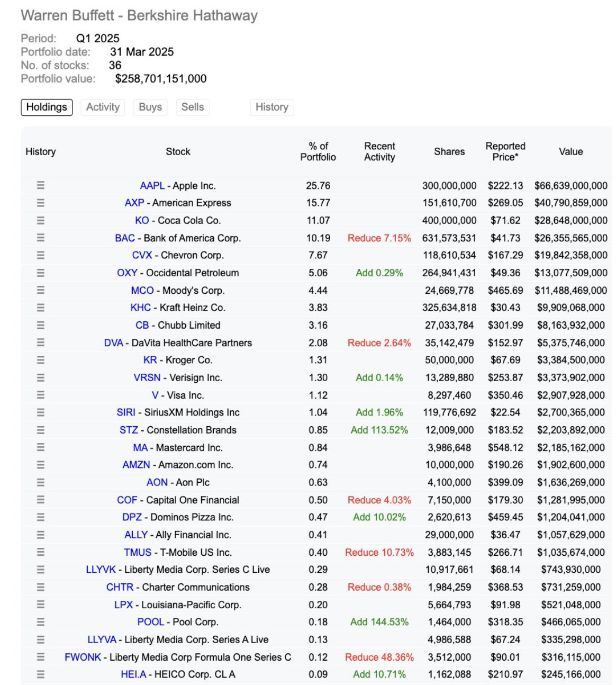Open history icon for DPZ Dominos row
This screenshot has height=685, width=616.
[x=41, y=517]
